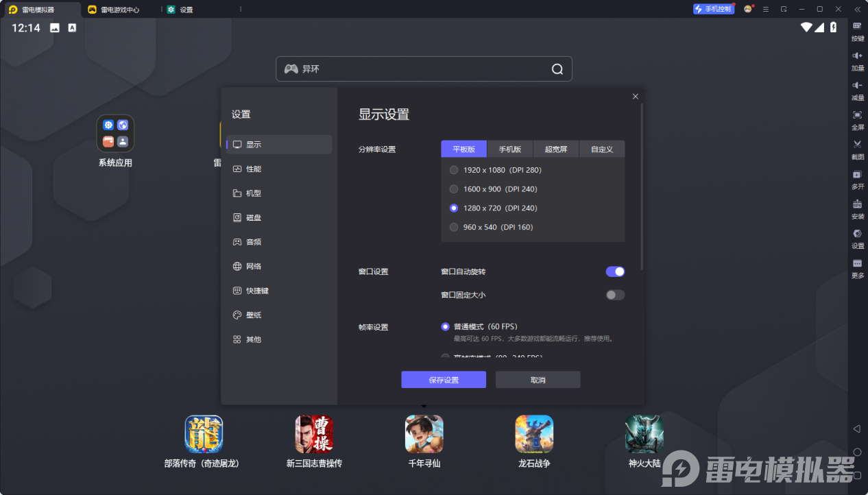
Task: Select 960 x 540 (DPI 160) resolution
Action: click(x=454, y=228)
